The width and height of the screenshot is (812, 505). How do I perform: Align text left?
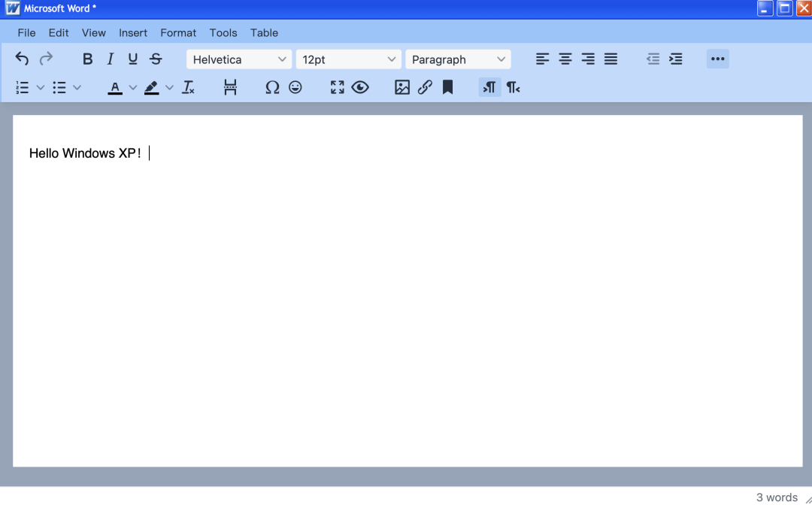click(542, 59)
